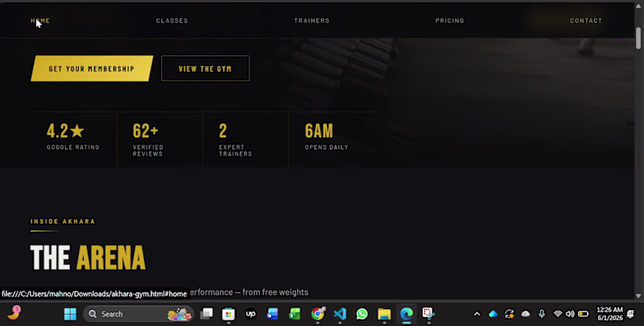Show hidden tray icons chevron
Screen dimensions: 644x326
coord(477,314)
